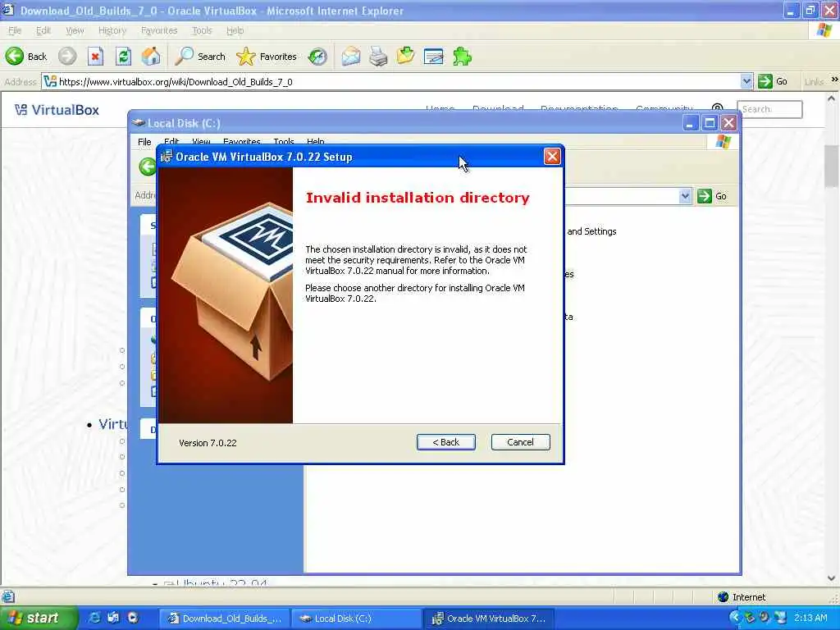Switch to Local Disk (C:) taskbar button
Screen dimensions: 840x630
pos(358,619)
